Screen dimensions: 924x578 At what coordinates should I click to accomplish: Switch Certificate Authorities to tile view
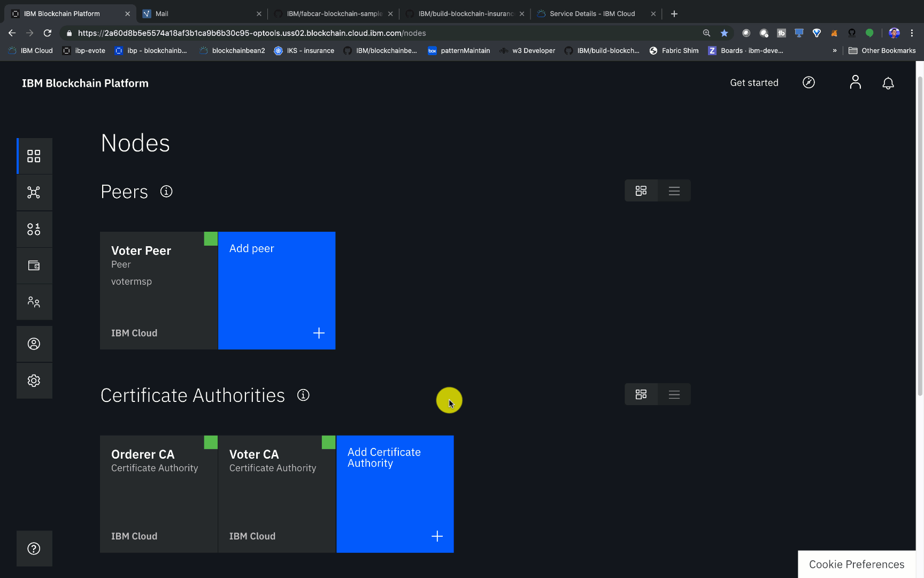[x=641, y=394]
